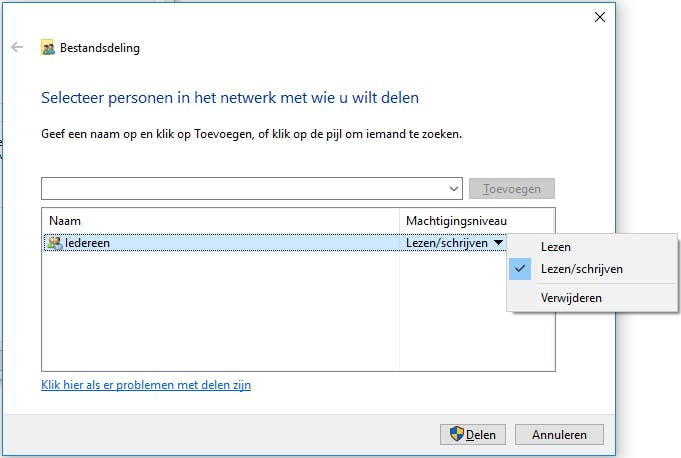Click Annuleren to cancel sharing

[x=567, y=434]
